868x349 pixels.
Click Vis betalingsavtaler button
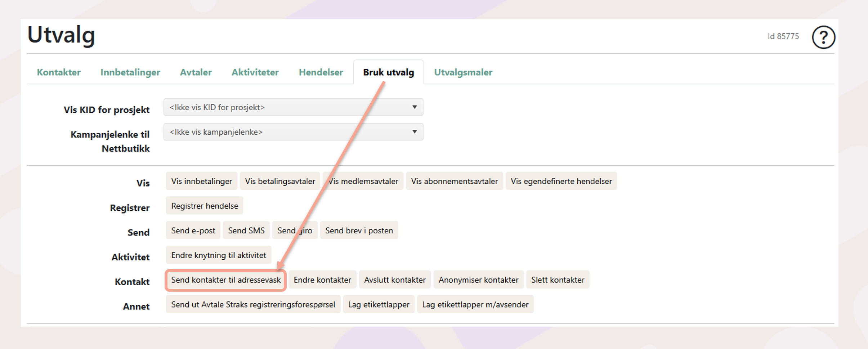[280, 181]
